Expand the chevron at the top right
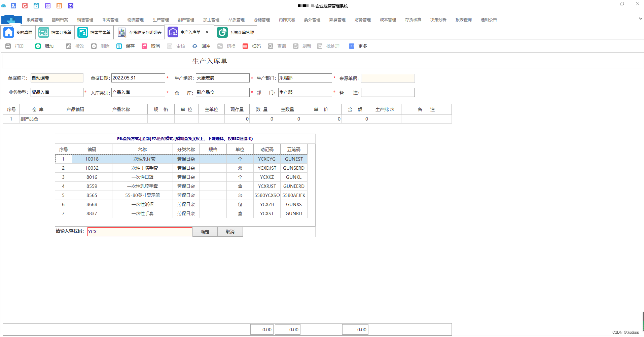The image size is (644, 337). point(640,19)
